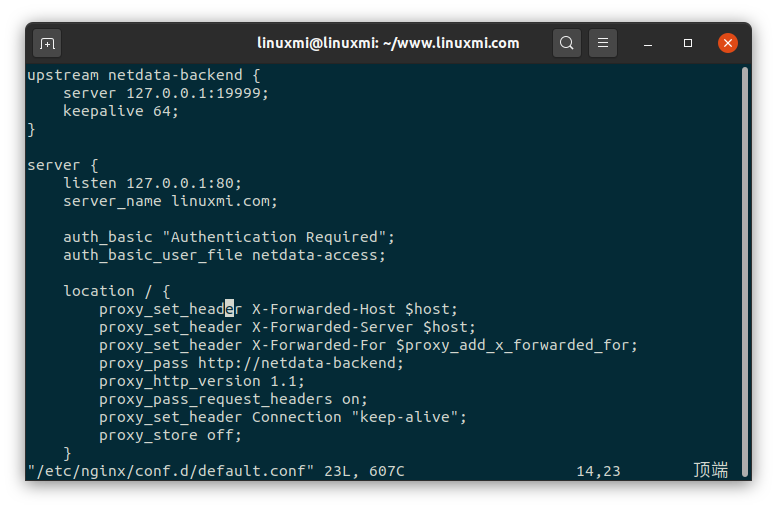Click the 'Authentication Required' string
Viewport: 777px width, 509px height.
click(278, 237)
